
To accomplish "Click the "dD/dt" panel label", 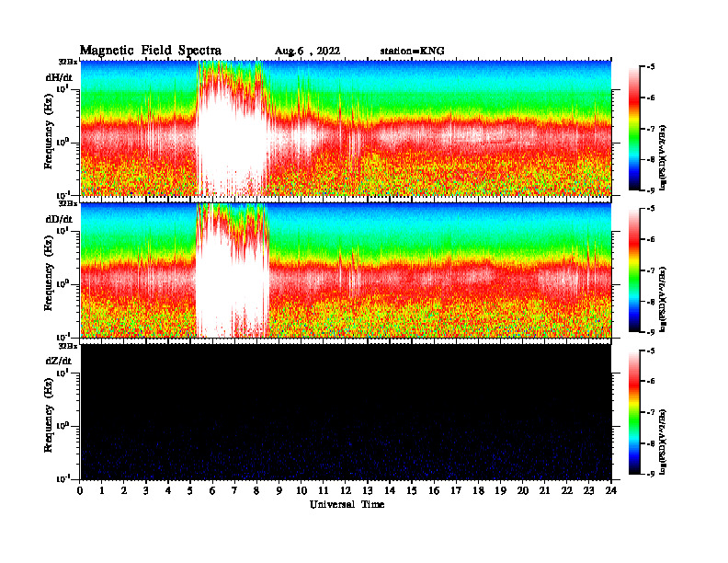I will click(59, 219).
